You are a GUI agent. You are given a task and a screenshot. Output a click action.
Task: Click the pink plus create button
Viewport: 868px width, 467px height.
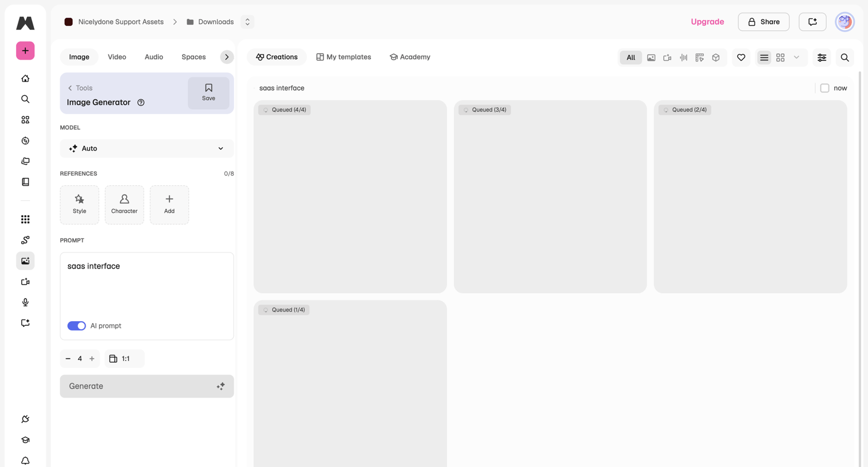pos(25,50)
